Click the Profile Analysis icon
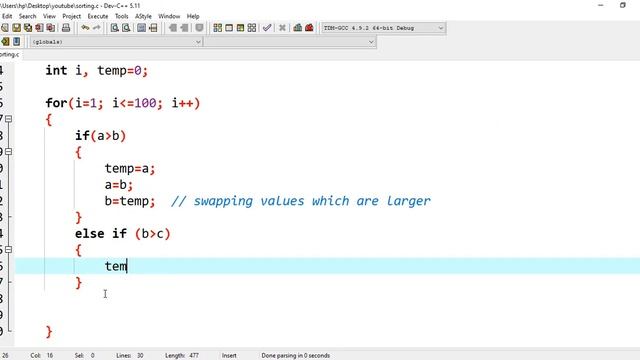This screenshot has width=640, height=360. tap(298, 28)
